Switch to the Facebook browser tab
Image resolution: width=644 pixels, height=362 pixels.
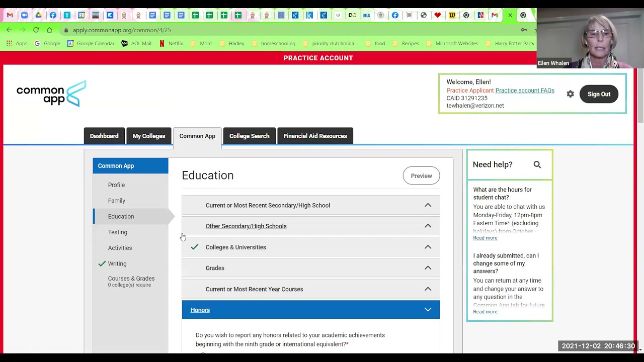tap(53, 15)
